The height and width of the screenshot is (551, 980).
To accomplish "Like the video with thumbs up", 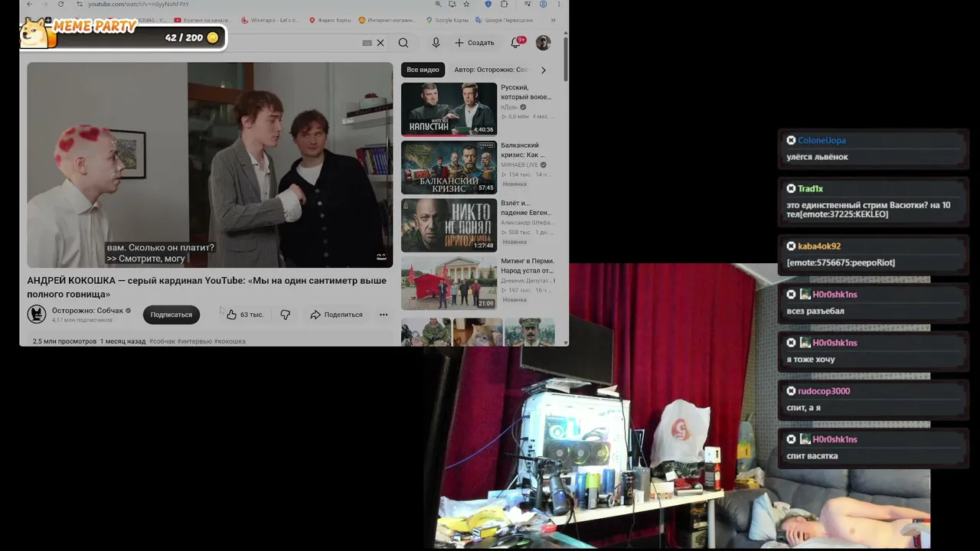I will (x=231, y=315).
